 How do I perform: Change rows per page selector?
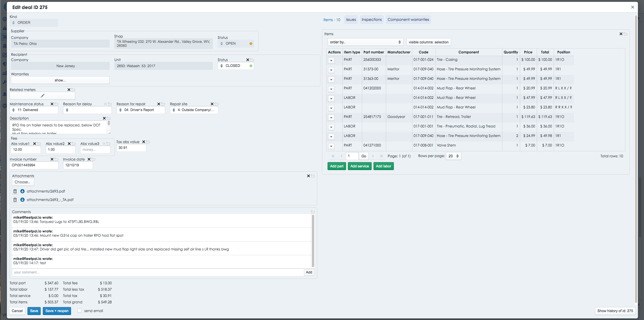point(453,156)
